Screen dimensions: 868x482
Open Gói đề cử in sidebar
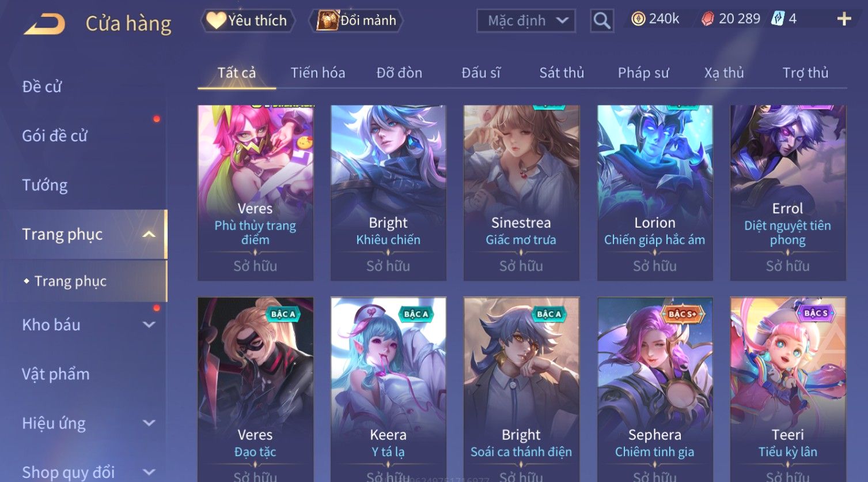55,136
